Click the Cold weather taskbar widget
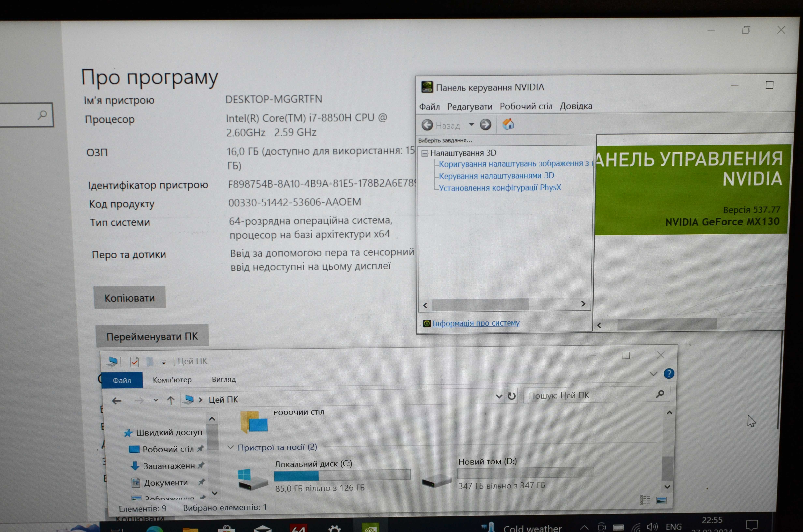This screenshot has width=803, height=532. (522, 528)
